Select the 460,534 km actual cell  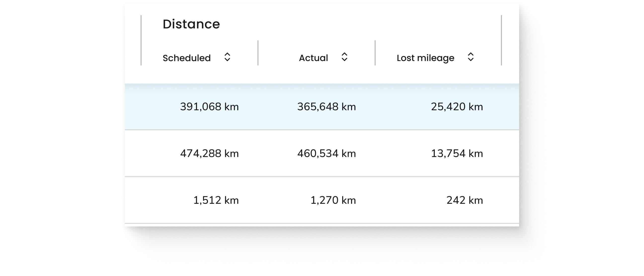(x=326, y=153)
